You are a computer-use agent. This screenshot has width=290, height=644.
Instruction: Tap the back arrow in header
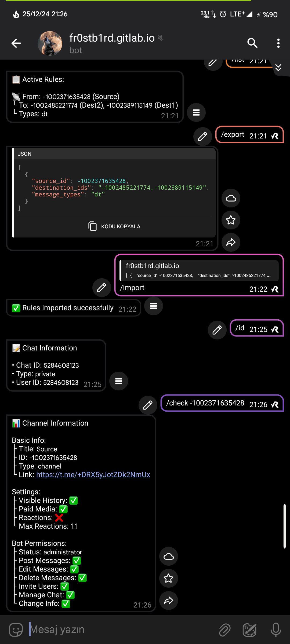click(x=16, y=43)
